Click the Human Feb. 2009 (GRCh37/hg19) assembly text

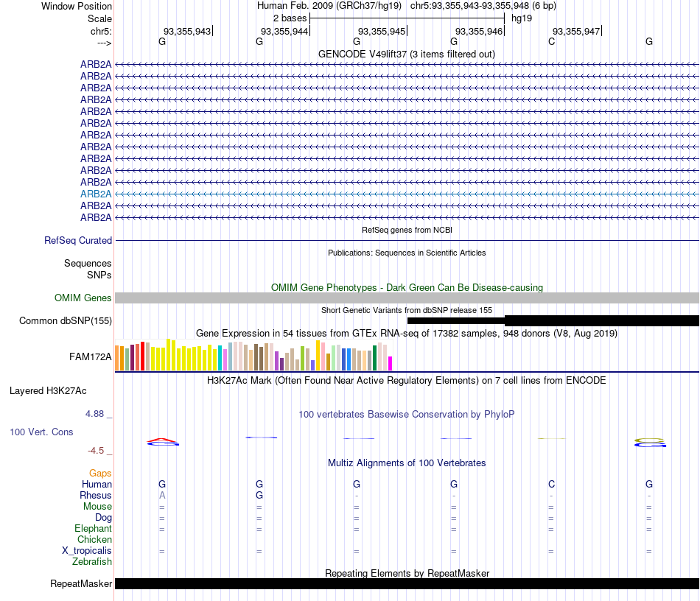(x=329, y=6)
